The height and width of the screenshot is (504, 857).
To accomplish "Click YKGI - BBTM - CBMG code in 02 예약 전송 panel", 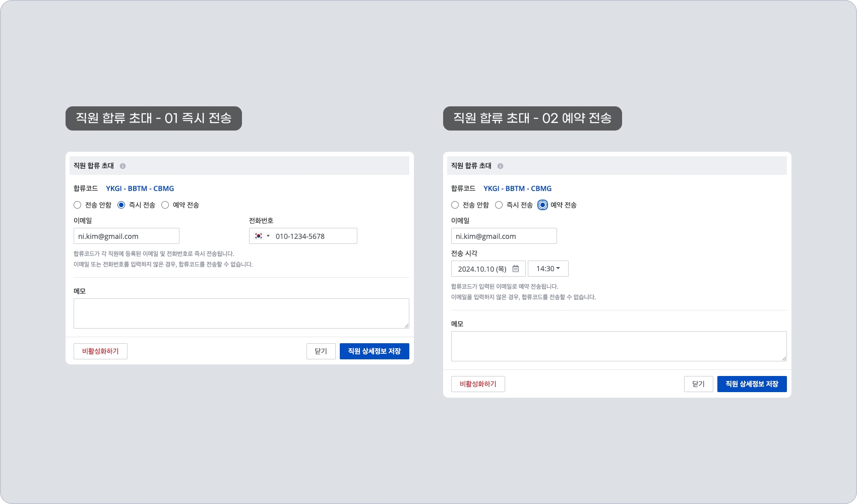I will coord(517,188).
